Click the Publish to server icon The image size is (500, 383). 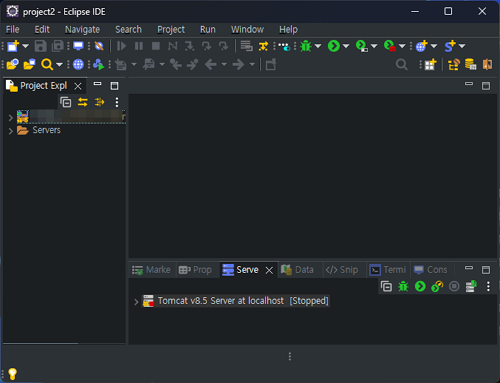click(471, 286)
